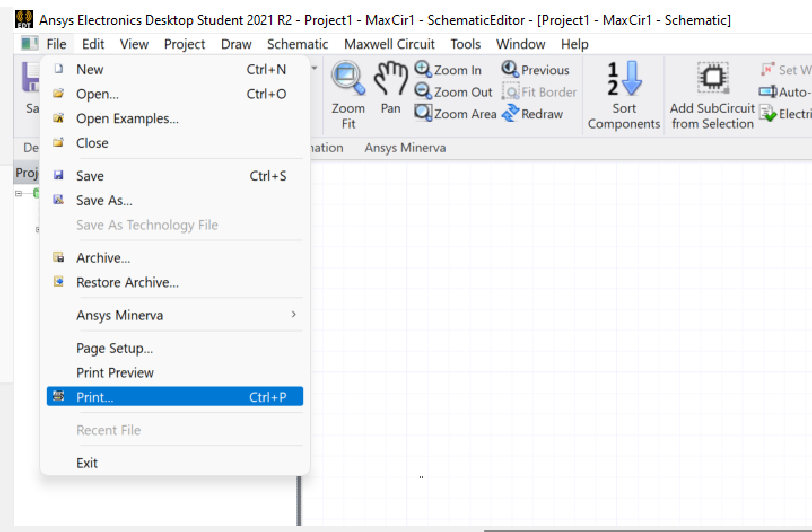The width and height of the screenshot is (812, 532).
Task: Open the File menu
Action: pos(56,44)
